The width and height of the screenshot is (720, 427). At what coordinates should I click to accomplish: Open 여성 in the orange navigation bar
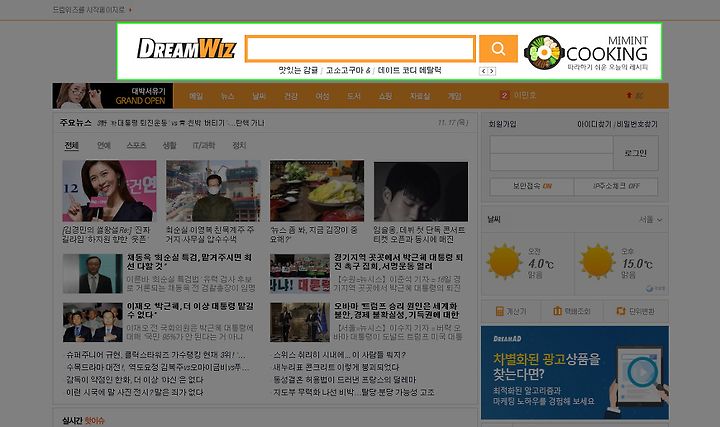322,96
